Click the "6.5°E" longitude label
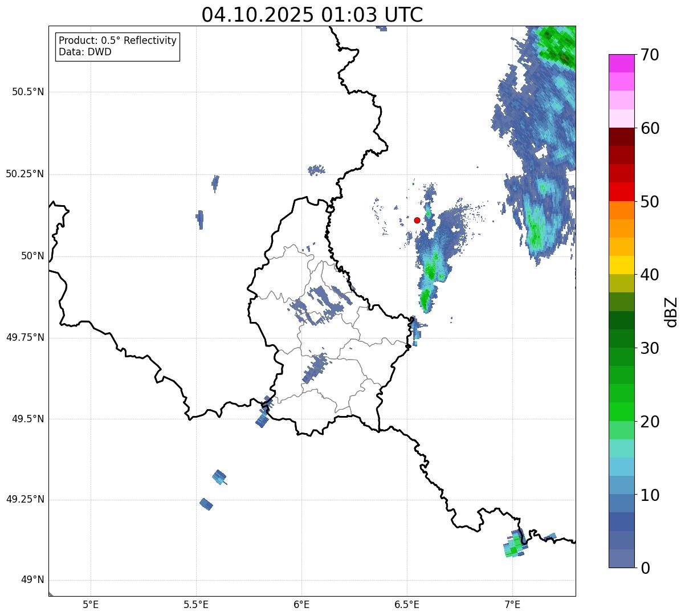The width and height of the screenshot is (685, 616). coord(407,604)
